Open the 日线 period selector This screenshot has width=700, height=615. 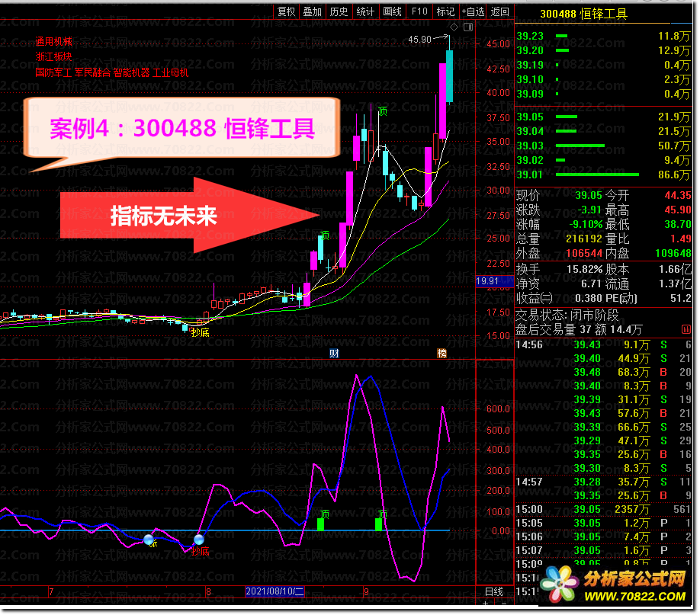pos(494,592)
